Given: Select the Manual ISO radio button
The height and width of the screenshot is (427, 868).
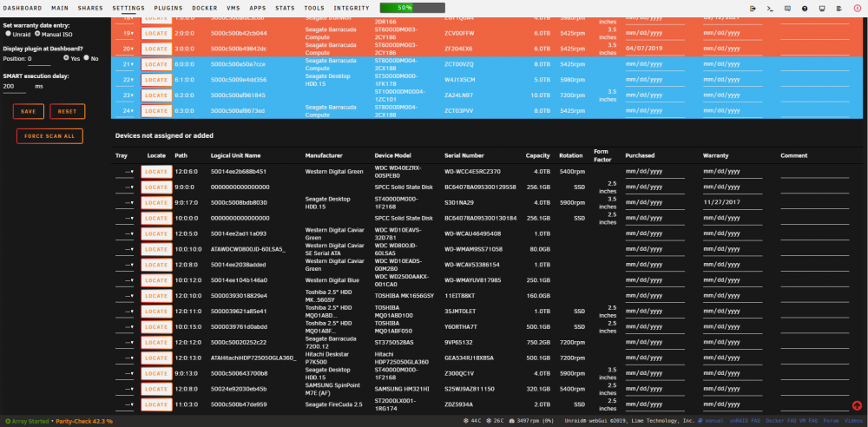Looking at the screenshot, I should [x=37, y=34].
